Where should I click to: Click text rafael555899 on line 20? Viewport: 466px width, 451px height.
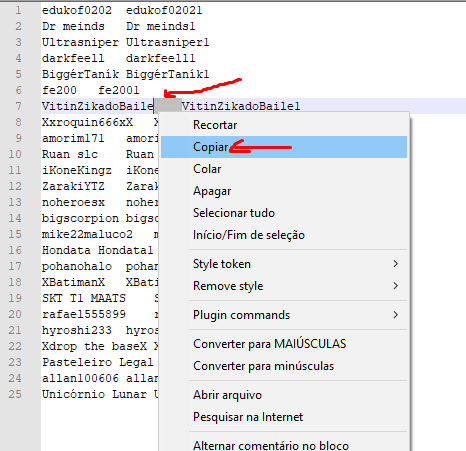coord(84,314)
